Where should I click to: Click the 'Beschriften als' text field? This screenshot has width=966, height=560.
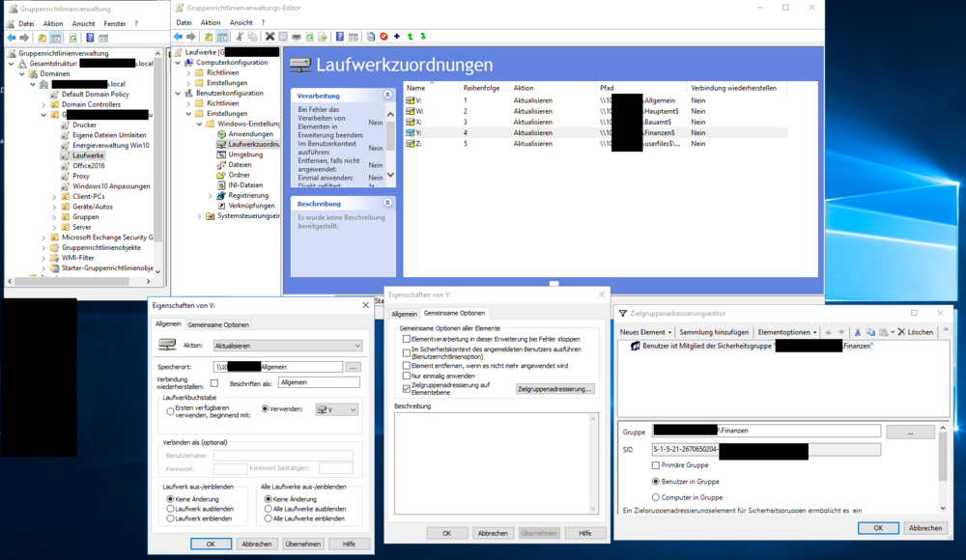point(318,382)
